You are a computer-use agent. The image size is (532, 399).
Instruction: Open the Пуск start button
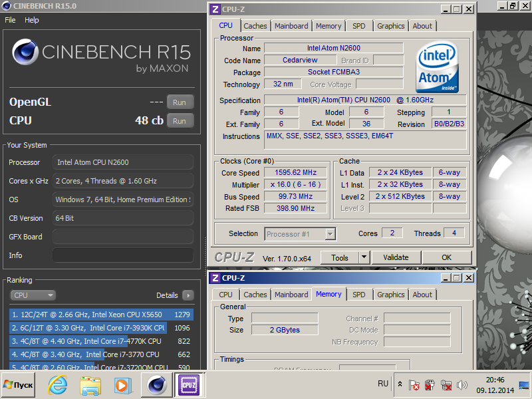coord(19,385)
